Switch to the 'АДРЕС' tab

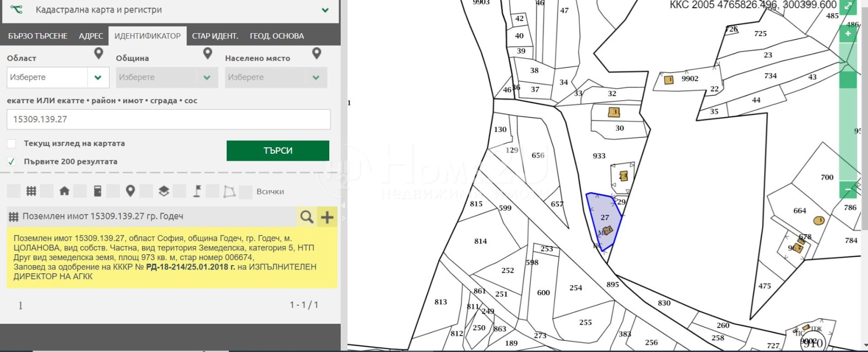tap(91, 36)
